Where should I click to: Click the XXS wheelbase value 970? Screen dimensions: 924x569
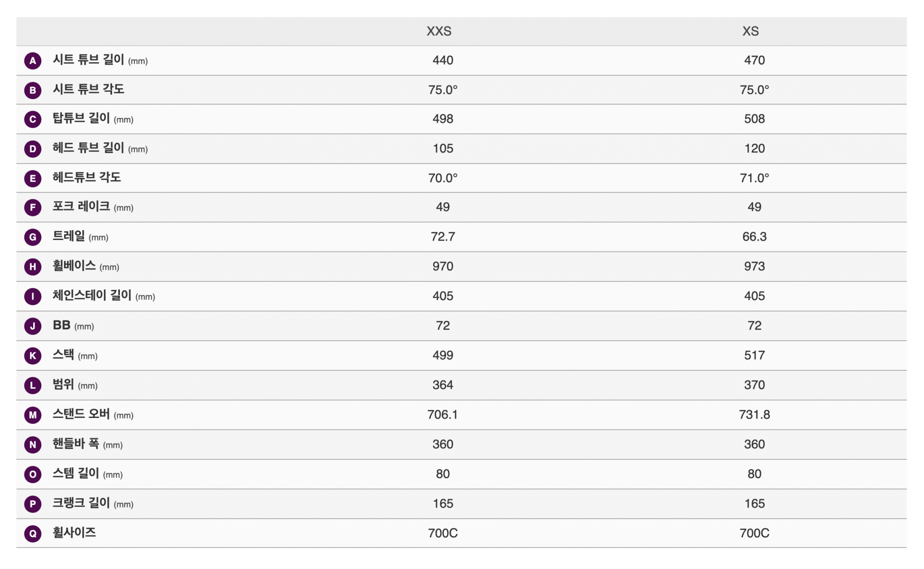(443, 266)
